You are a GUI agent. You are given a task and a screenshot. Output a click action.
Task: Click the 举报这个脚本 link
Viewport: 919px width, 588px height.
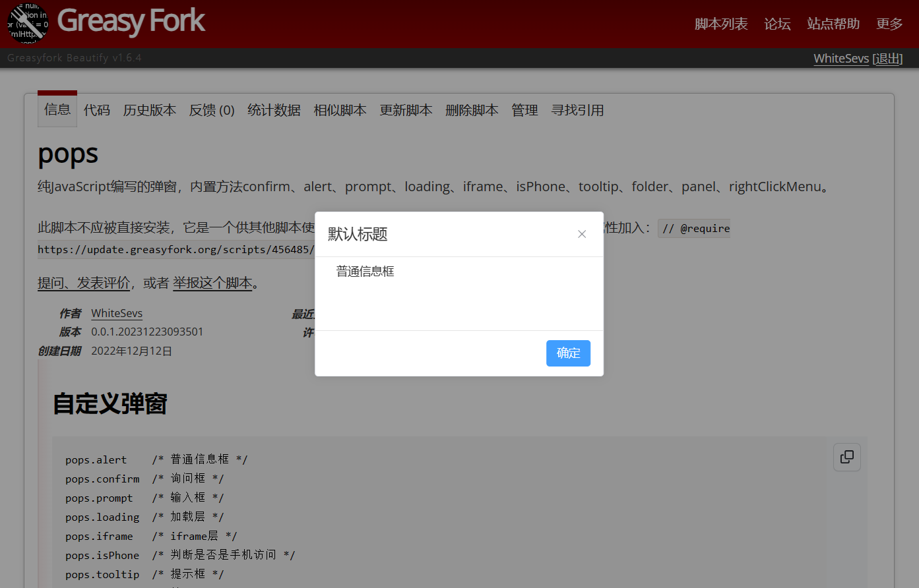pyautogui.click(x=212, y=283)
